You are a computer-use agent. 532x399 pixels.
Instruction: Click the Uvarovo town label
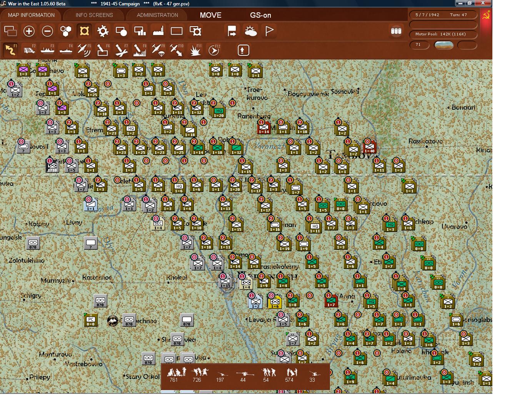(454, 227)
